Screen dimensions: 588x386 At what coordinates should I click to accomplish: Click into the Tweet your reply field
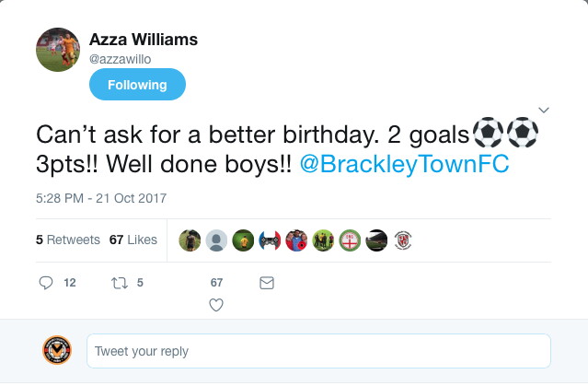(318, 351)
